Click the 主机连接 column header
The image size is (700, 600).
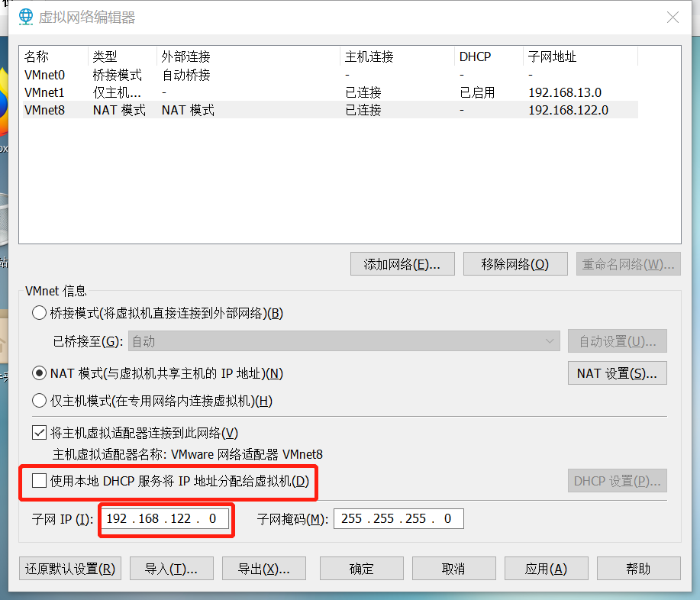tap(397, 56)
